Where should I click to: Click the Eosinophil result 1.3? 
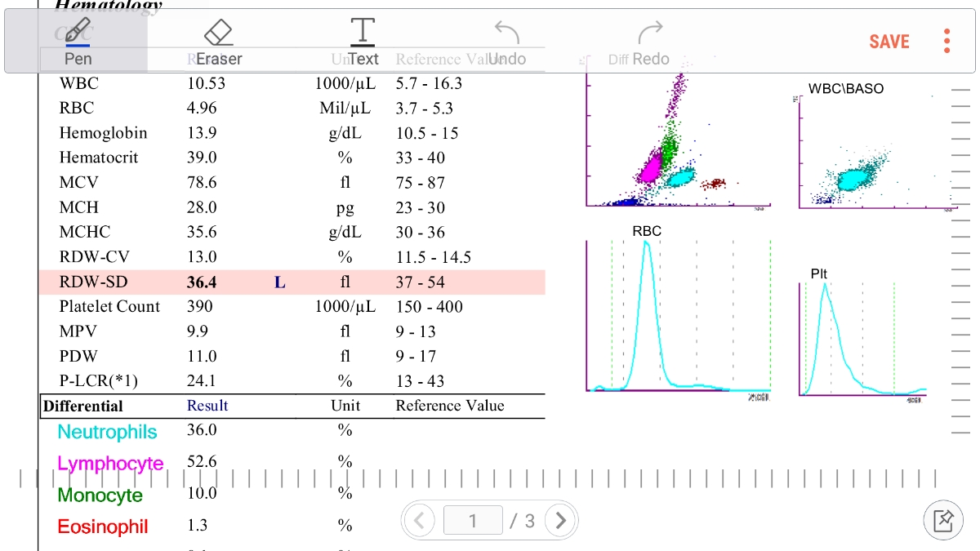[198, 525]
